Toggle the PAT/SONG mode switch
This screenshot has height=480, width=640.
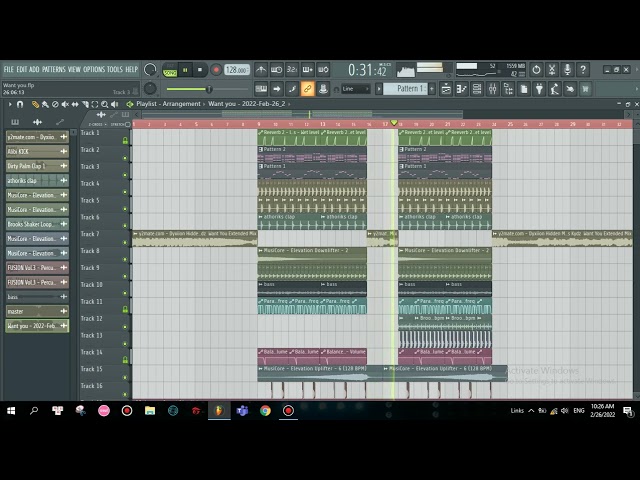point(170,70)
